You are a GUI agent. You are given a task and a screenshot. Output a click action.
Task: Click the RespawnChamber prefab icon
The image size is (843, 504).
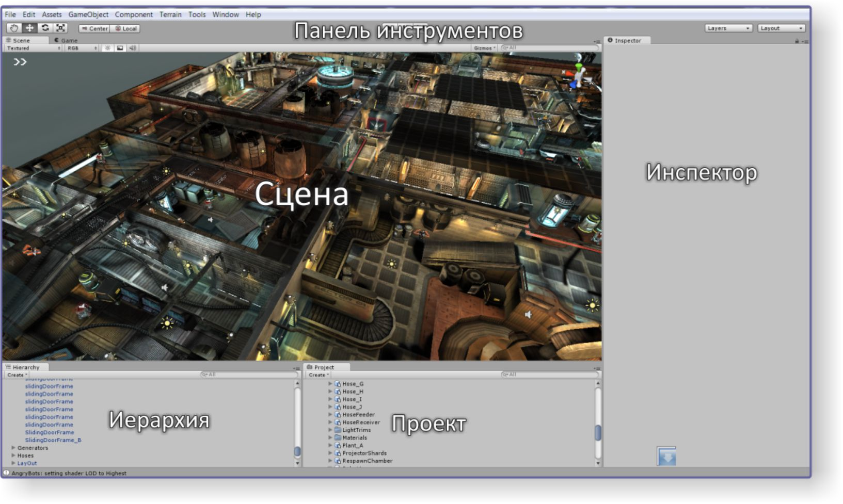(x=338, y=461)
